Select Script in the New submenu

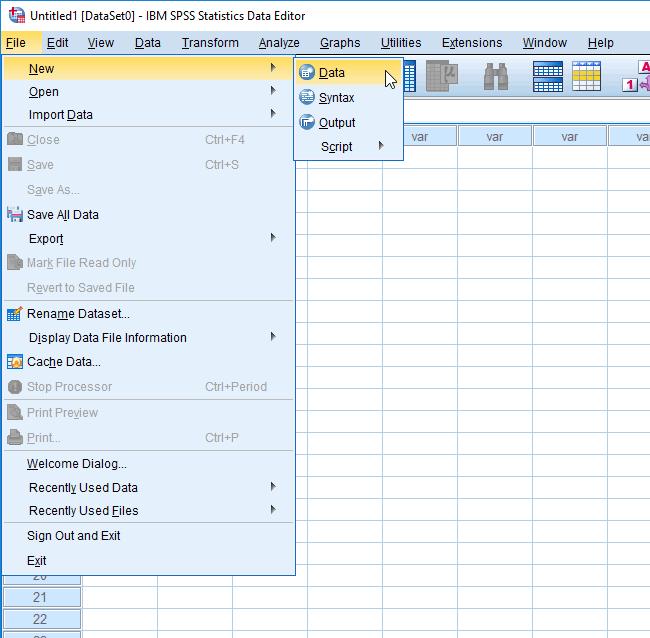pos(348,146)
